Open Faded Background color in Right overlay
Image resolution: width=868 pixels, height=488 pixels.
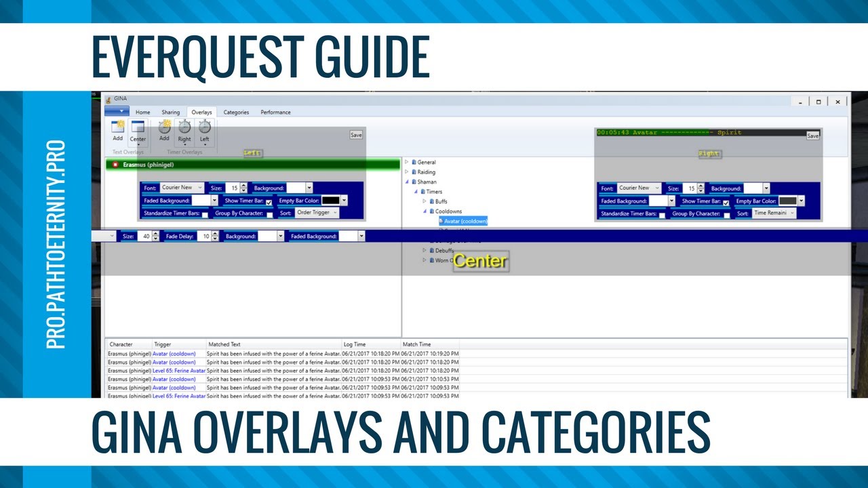pyautogui.click(x=662, y=201)
